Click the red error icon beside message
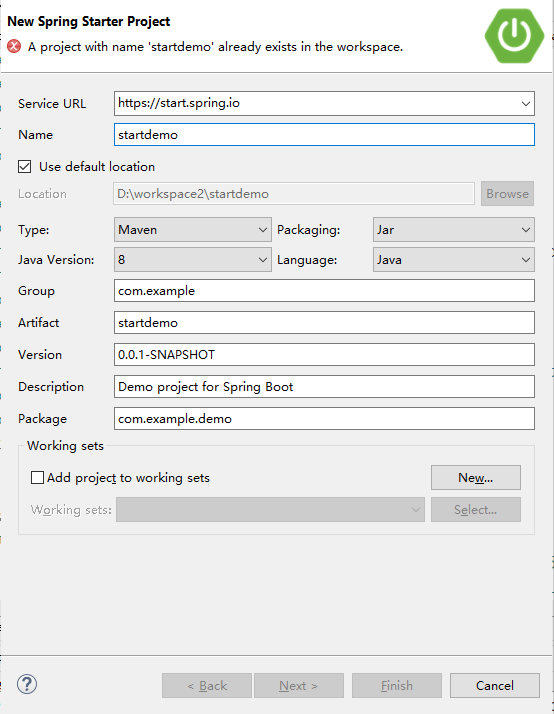This screenshot has width=554, height=714. click(x=14, y=46)
